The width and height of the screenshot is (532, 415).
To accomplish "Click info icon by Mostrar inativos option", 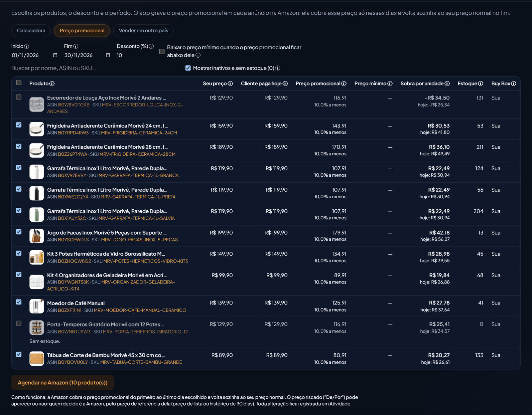I will point(278,68).
